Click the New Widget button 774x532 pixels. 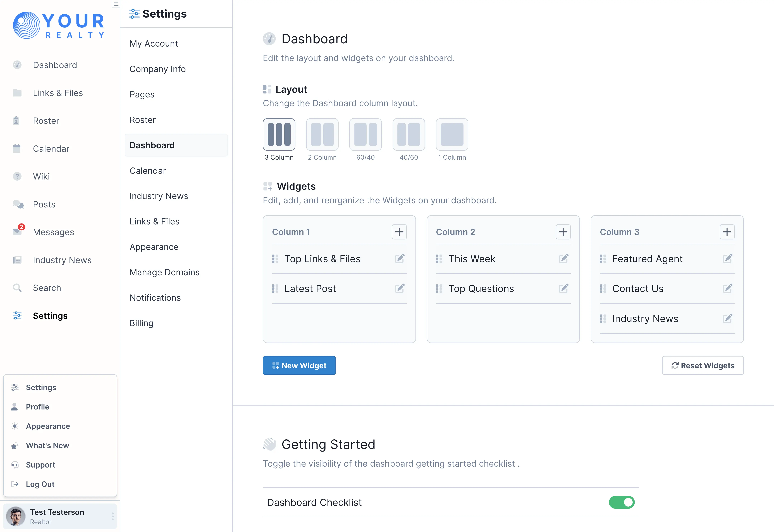point(299,366)
